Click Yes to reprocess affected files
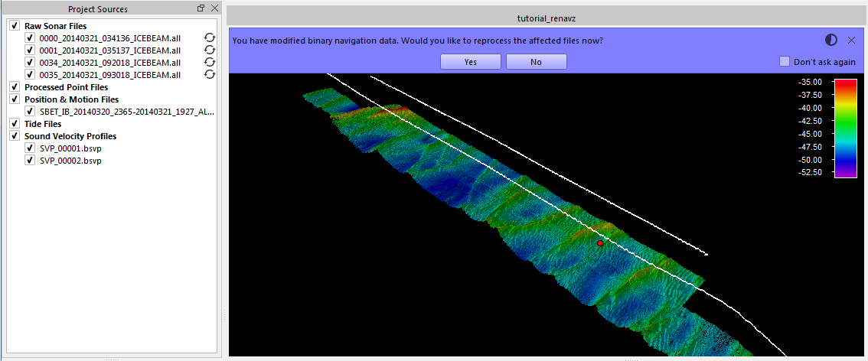Viewport: 868px width, 361px height. (471, 62)
